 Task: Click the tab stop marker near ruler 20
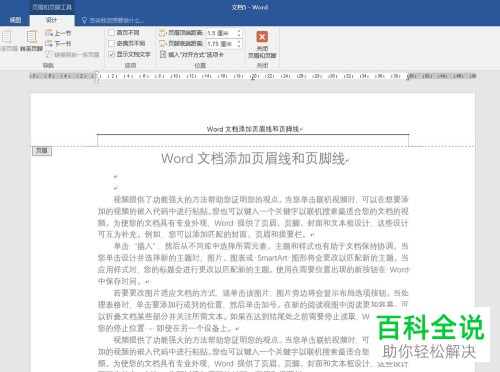pos(253,79)
